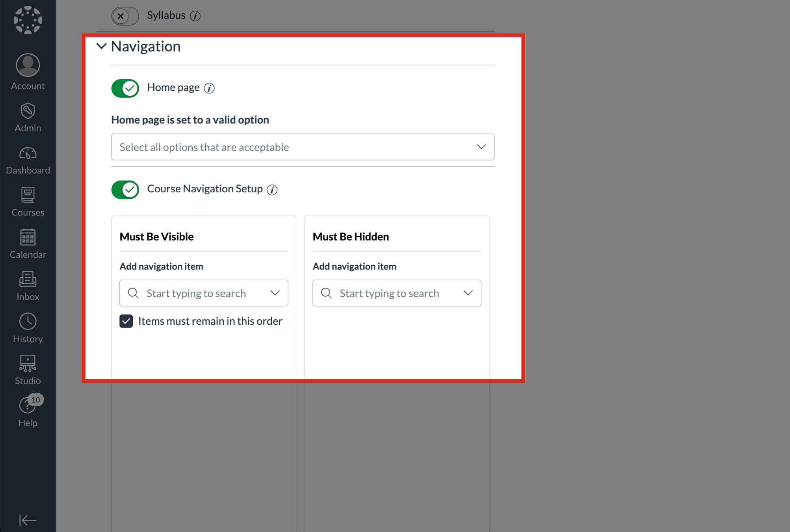Uncheck Items must remain in this order
Viewport: 790px width, 532px height.
(x=126, y=321)
